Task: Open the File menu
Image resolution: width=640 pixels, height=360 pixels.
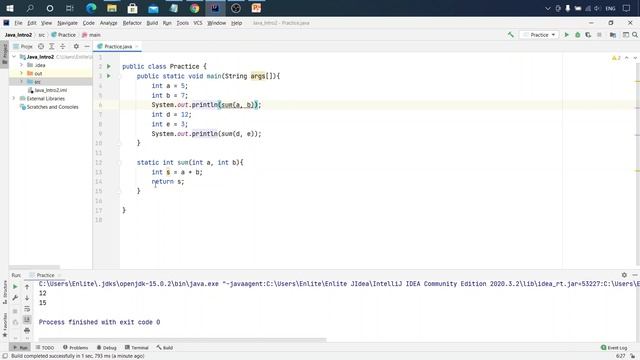Action: pos(18,23)
